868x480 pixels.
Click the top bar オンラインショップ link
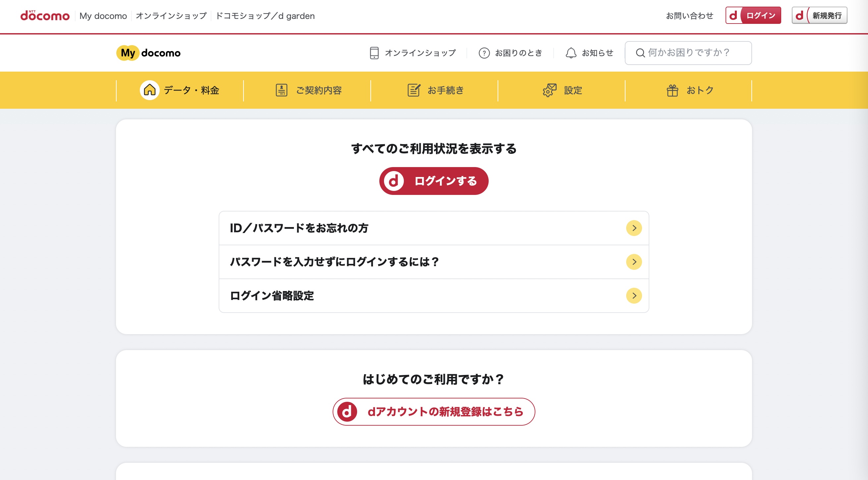[x=171, y=16]
